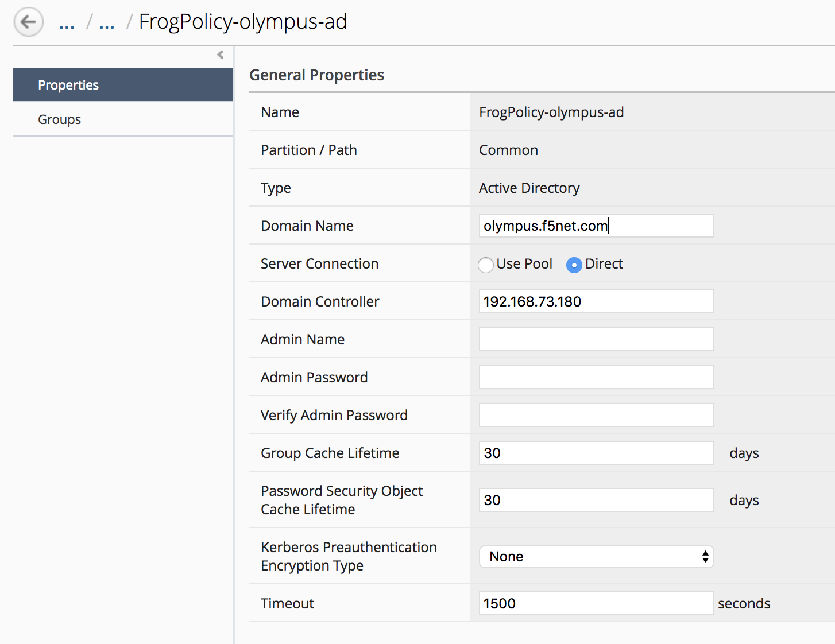
Task: Edit the Group Cache Lifetime days field
Action: [597, 453]
